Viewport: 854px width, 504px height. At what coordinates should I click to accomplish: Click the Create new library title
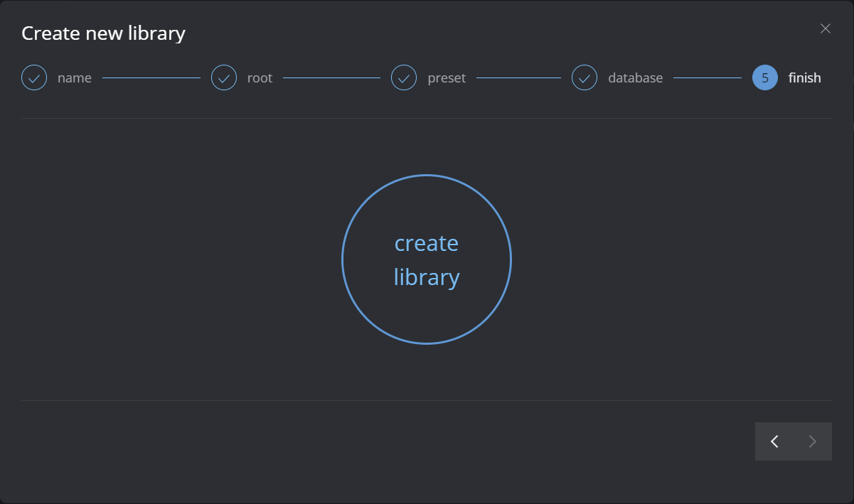(103, 33)
